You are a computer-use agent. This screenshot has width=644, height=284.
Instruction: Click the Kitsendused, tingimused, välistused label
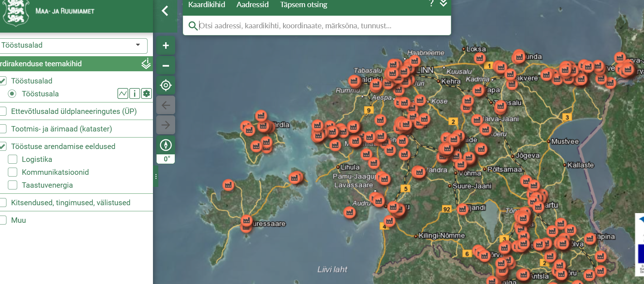(x=71, y=203)
